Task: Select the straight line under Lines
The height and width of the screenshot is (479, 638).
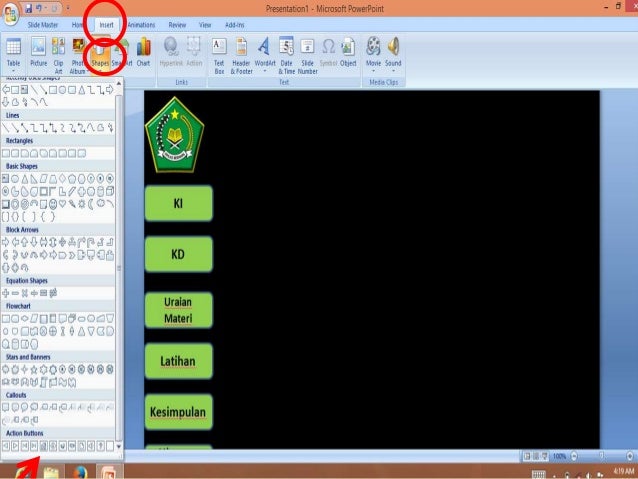Action: tap(6, 128)
